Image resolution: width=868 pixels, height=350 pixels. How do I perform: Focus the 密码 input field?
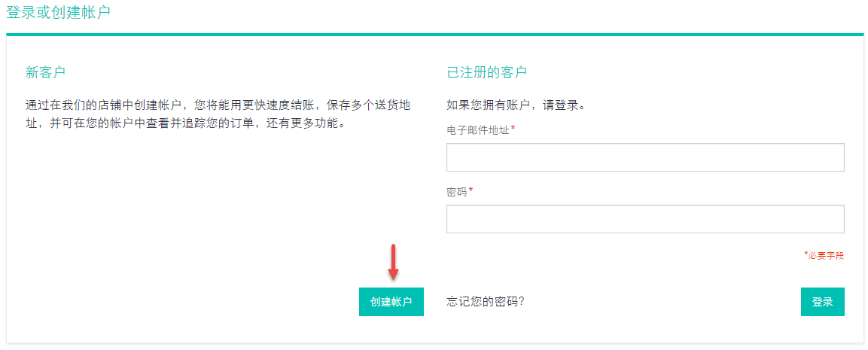point(645,219)
